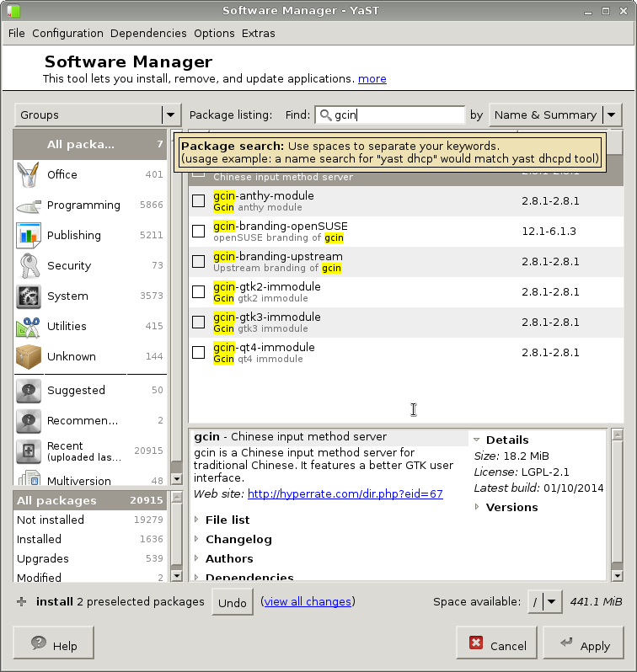The height and width of the screenshot is (672, 637).
Task: Select version 12.1-6.1.3 cell
Action: [549, 231]
